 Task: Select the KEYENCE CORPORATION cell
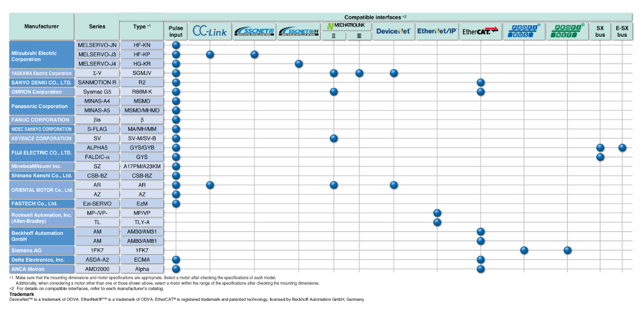41,138
